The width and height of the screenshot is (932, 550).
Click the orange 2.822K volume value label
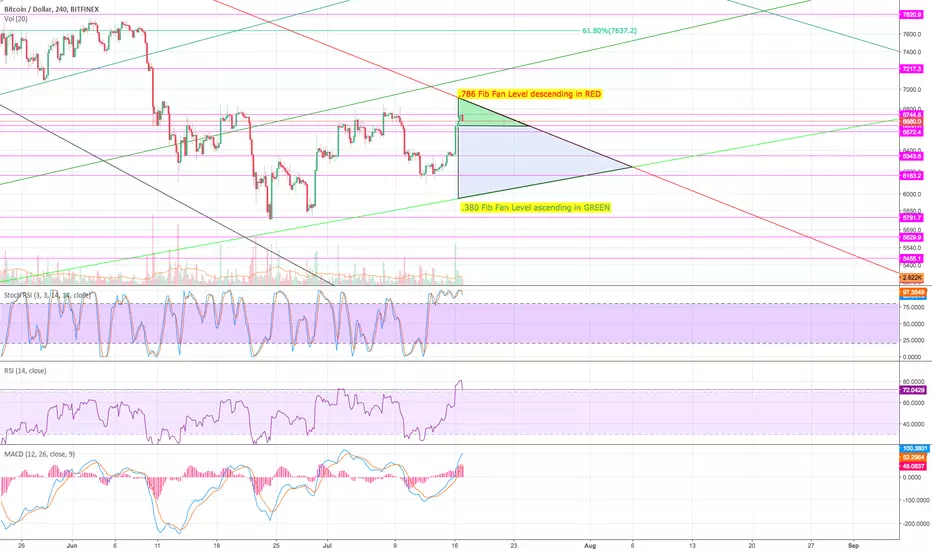(x=912, y=278)
